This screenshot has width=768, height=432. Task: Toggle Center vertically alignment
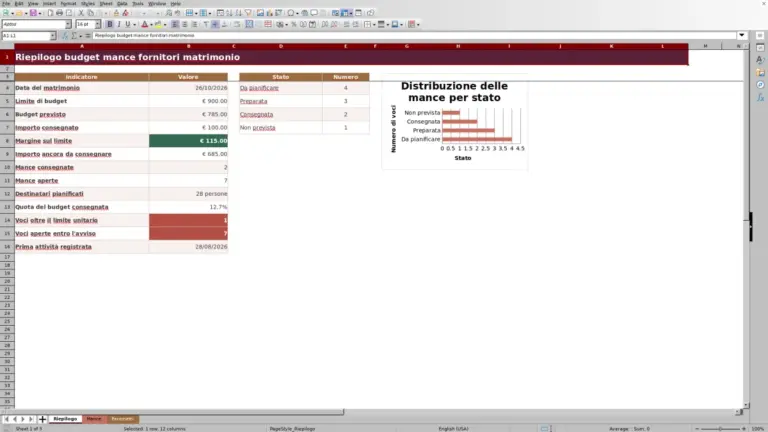point(216,24)
